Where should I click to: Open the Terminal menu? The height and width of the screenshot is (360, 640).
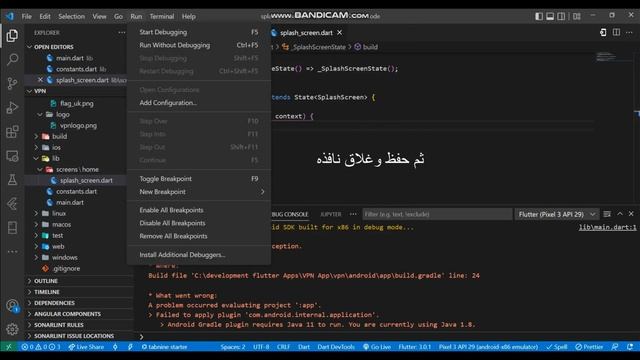click(x=162, y=16)
